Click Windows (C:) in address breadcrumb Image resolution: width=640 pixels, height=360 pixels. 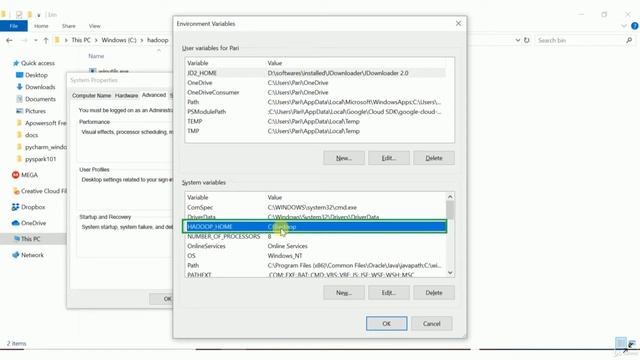[x=119, y=40]
